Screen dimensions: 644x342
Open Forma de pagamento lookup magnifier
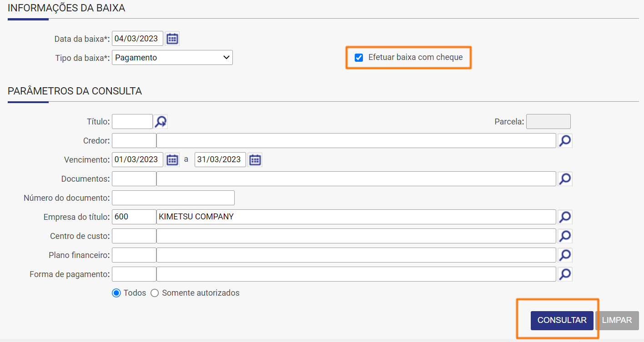coord(565,274)
